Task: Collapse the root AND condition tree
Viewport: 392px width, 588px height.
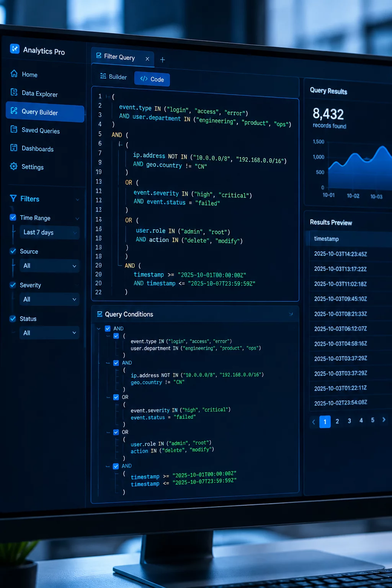Action: pos(99,328)
